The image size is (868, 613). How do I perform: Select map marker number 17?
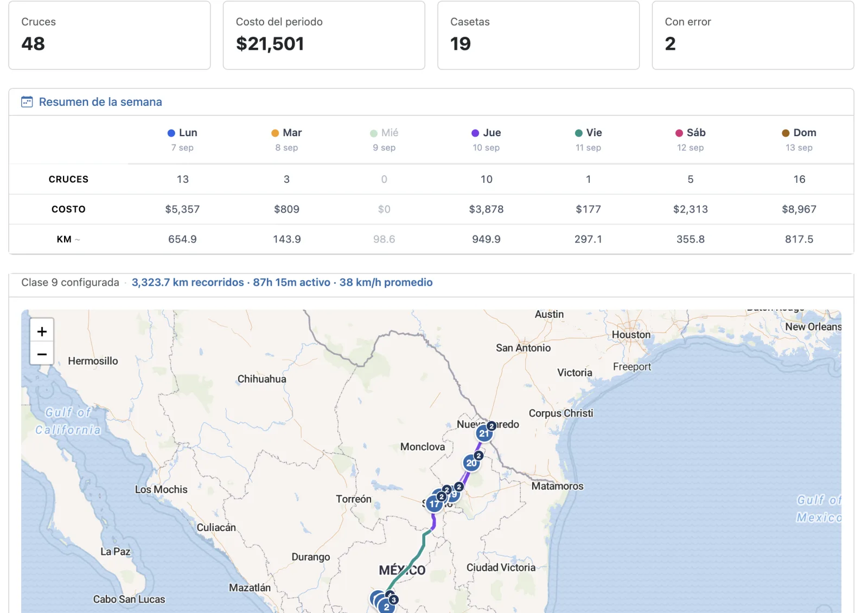point(434,504)
